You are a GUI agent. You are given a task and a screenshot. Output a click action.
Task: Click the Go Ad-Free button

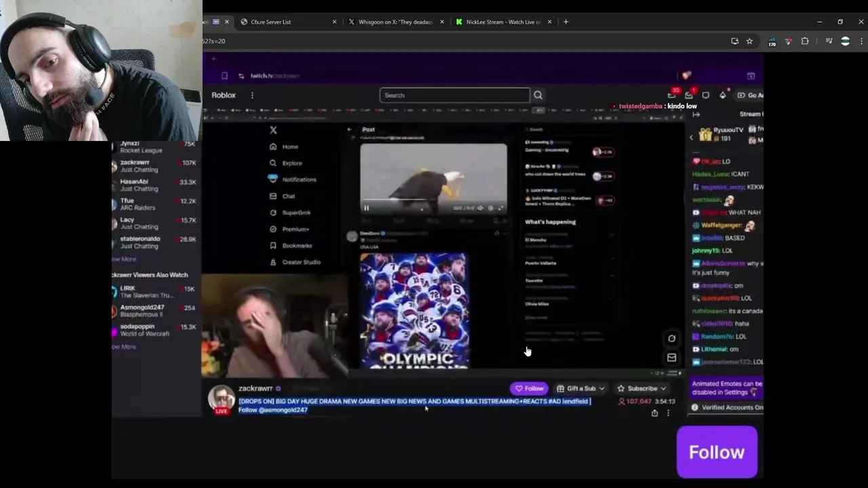pyautogui.click(x=750, y=96)
